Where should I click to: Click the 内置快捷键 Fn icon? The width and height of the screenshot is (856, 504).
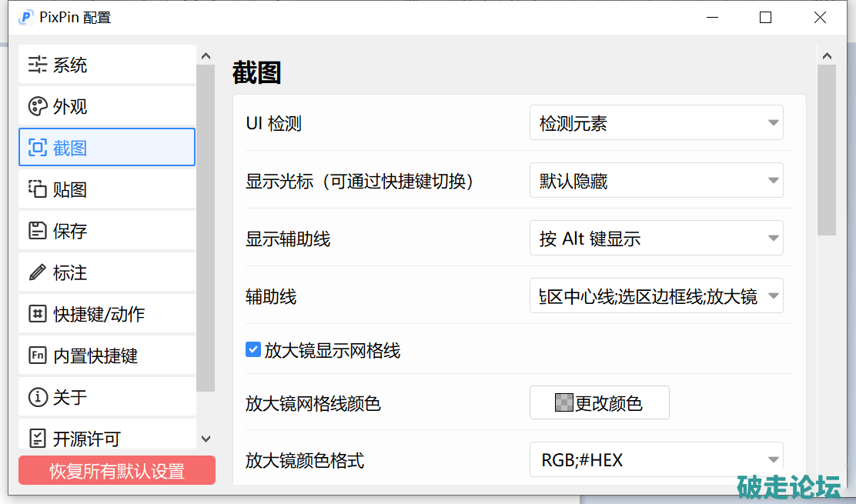tap(38, 355)
